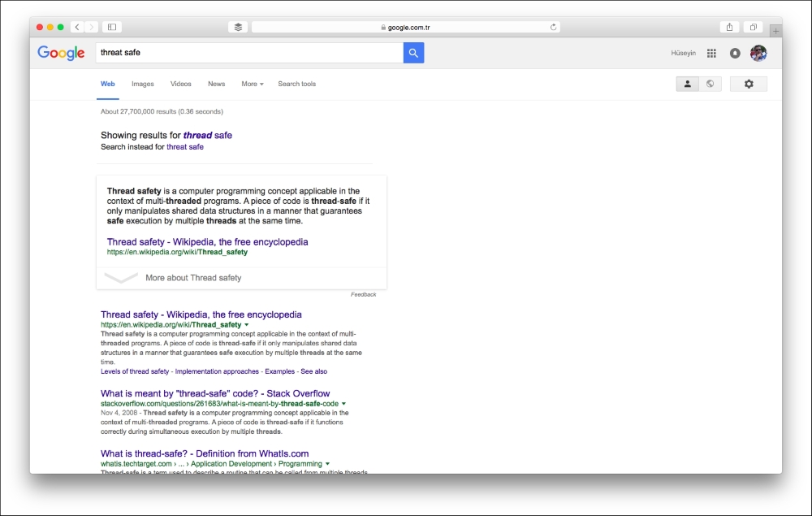Image resolution: width=812 pixels, height=516 pixels.
Task: Search instead for 'threat safe' link
Action: pos(185,147)
